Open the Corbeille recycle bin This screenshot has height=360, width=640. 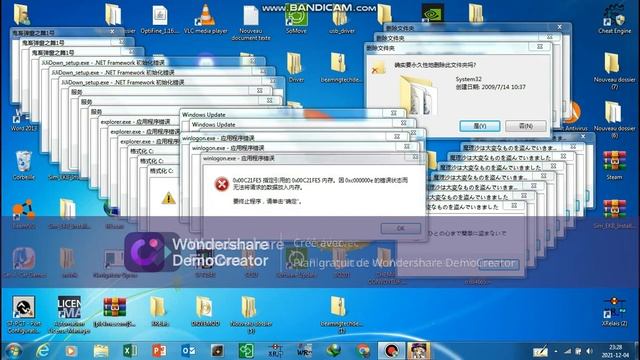[x=23, y=165]
